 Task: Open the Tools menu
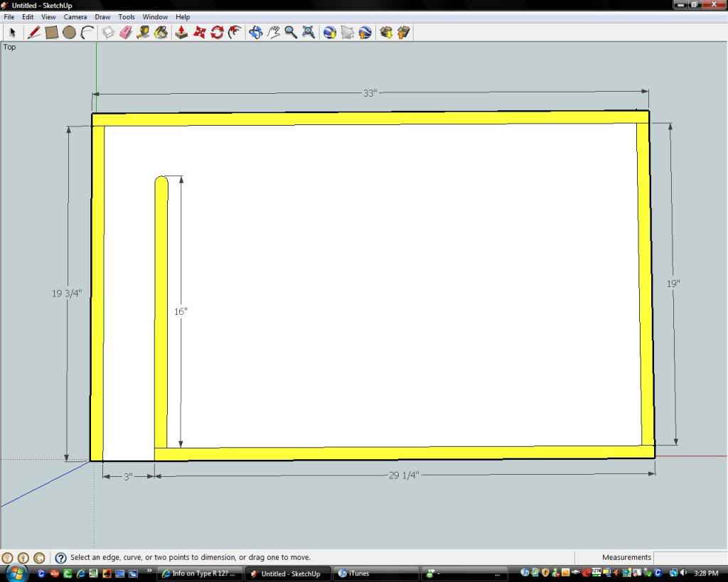point(127,17)
